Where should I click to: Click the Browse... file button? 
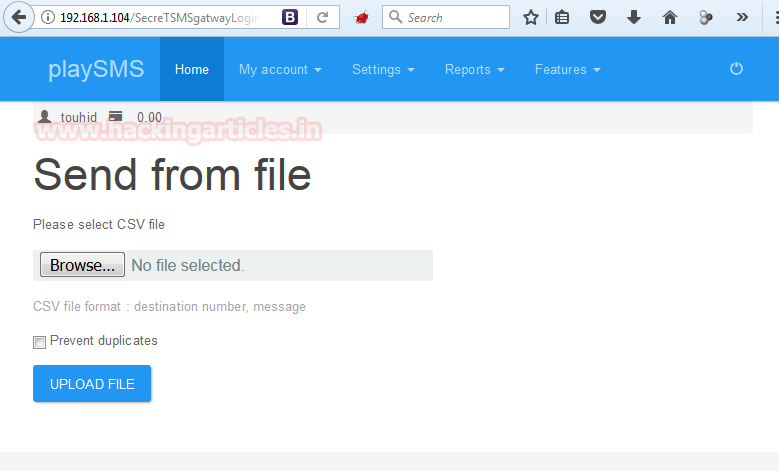click(82, 265)
